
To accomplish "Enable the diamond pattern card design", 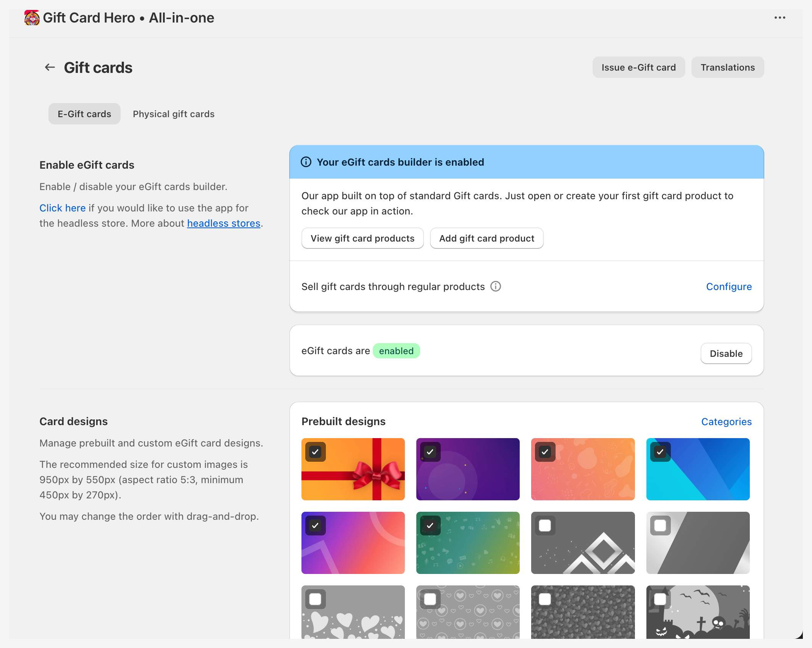I will point(545,525).
